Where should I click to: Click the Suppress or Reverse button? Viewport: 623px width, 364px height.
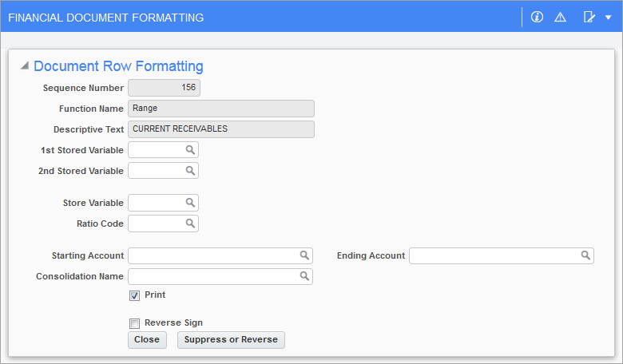click(x=231, y=340)
